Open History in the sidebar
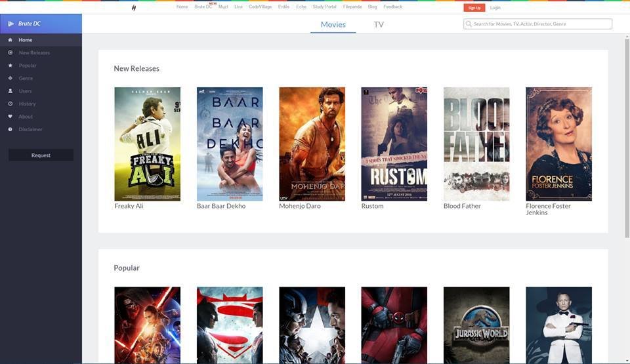This screenshot has width=630, height=364. [x=27, y=104]
